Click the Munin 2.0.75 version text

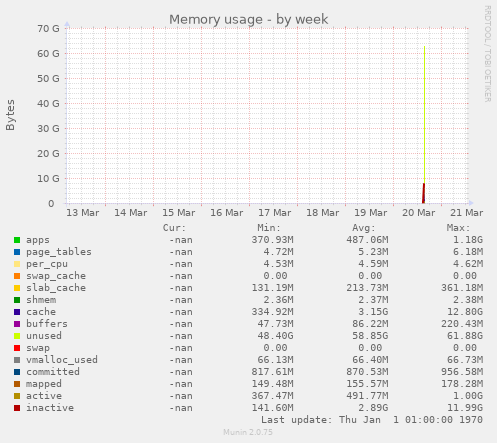248,432
